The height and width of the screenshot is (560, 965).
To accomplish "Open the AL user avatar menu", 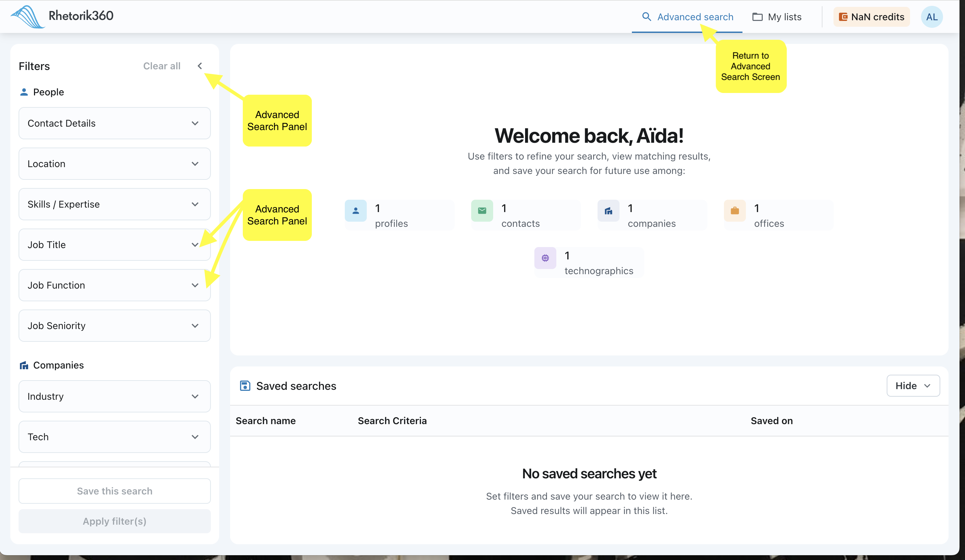I will click(x=931, y=17).
